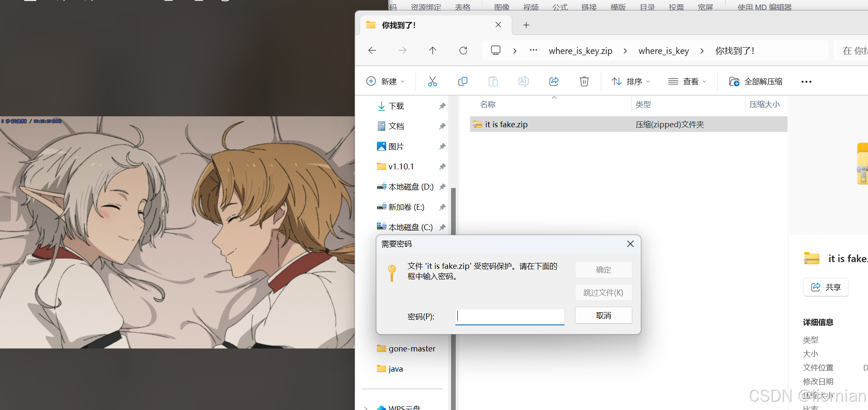This screenshot has height=410, width=868.
Task: Open 目录 menu in background editor
Action: pyautogui.click(x=647, y=7)
